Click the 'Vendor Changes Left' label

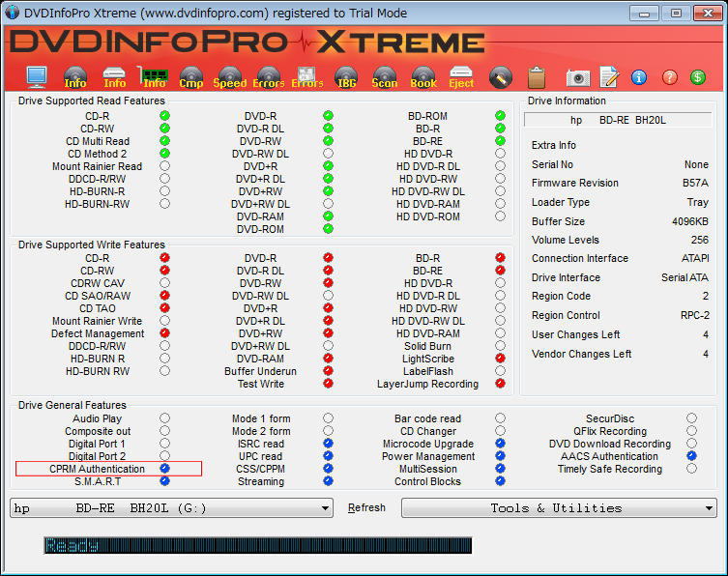tap(581, 354)
